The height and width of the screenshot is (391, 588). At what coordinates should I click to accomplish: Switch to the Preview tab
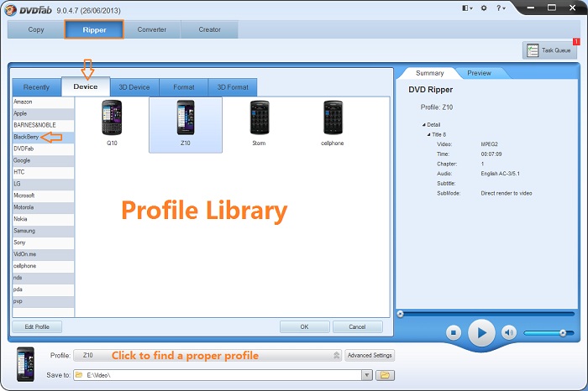point(479,73)
